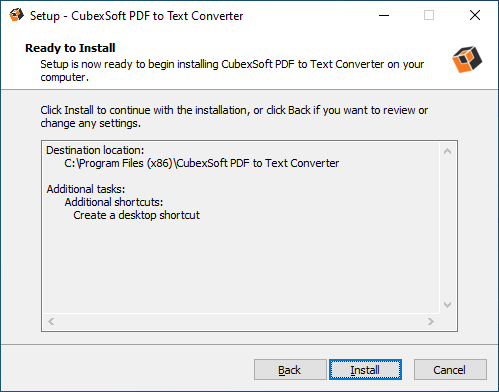Click the 'Create a desktop shortcut' line

tap(136, 215)
